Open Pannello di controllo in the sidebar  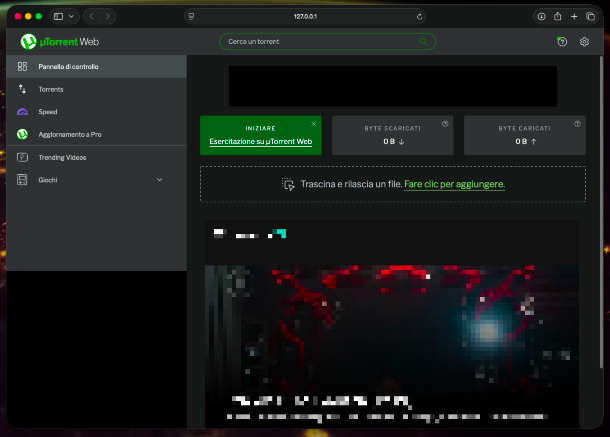click(x=96, y=67)
